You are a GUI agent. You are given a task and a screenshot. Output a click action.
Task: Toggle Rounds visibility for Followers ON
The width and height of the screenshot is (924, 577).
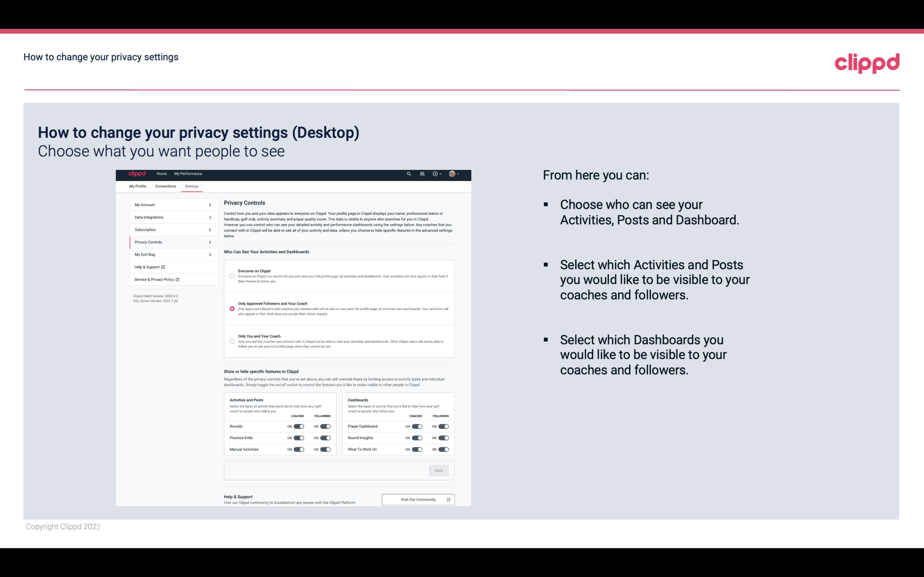[x=325, y=426]
